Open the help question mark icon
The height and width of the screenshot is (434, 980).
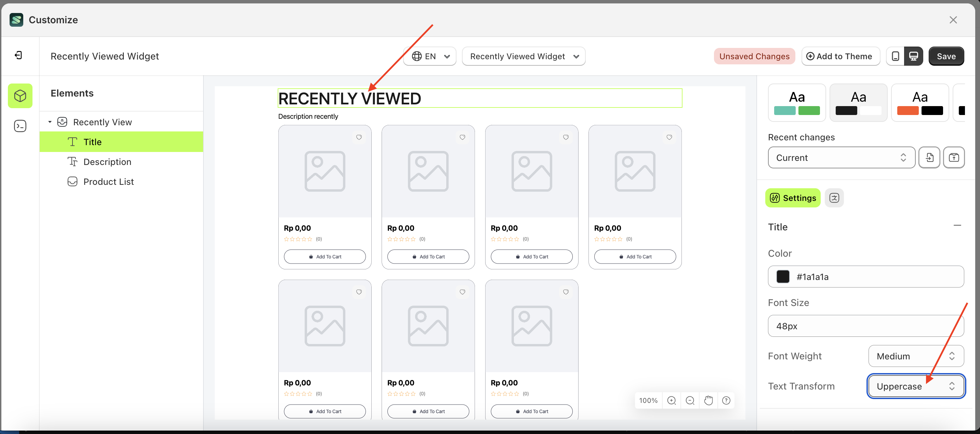coord(726,400)
